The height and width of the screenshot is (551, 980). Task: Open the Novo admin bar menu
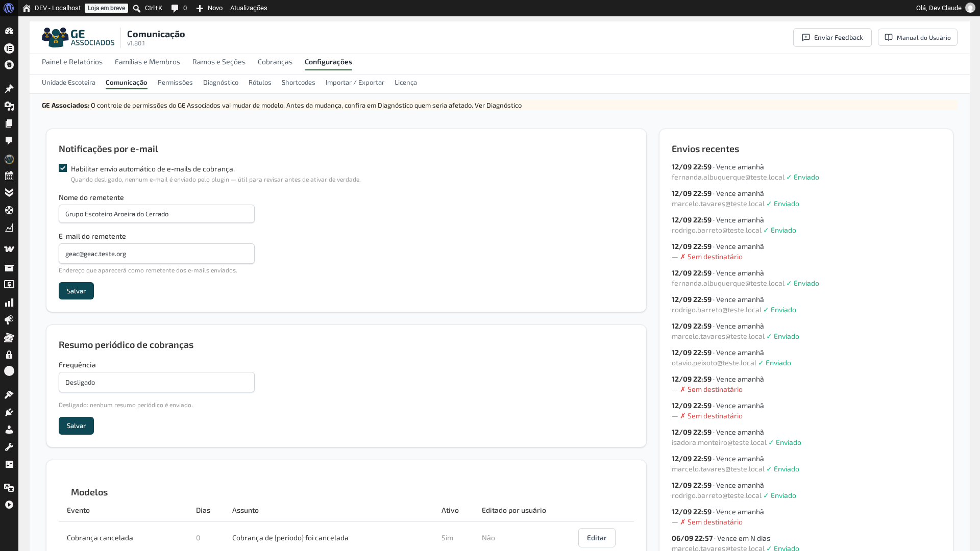(x=209, y=8)
